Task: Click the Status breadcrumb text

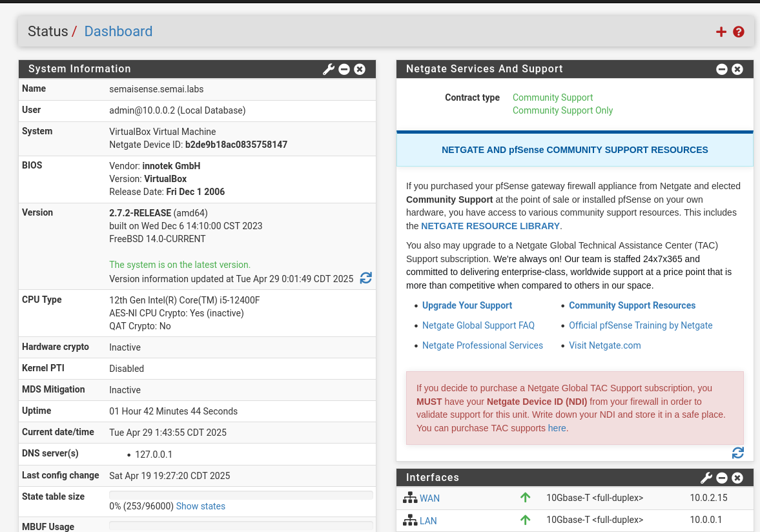Action: point(48,32)
